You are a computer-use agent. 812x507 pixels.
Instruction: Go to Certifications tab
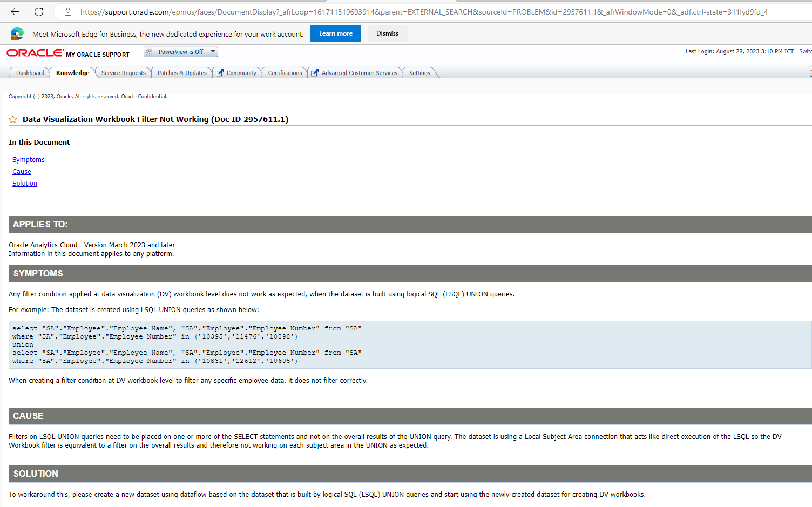pyautogui.click(x=285, y=73)
